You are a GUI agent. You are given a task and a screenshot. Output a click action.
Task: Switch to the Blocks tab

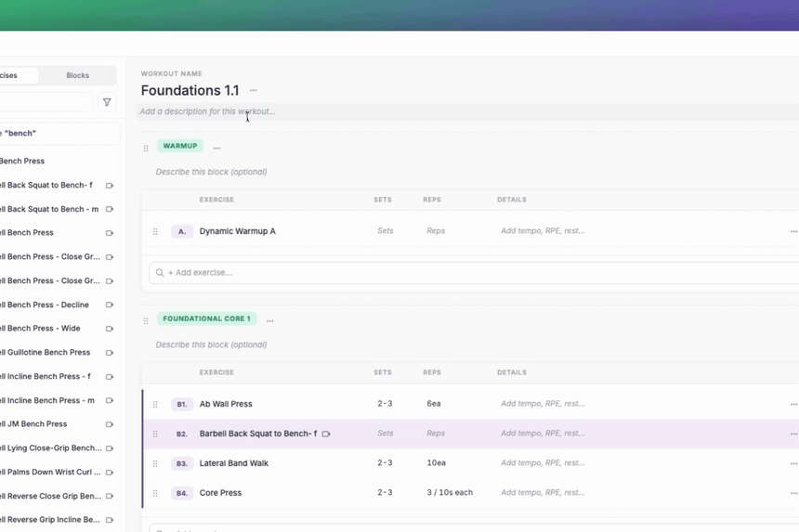77,75
